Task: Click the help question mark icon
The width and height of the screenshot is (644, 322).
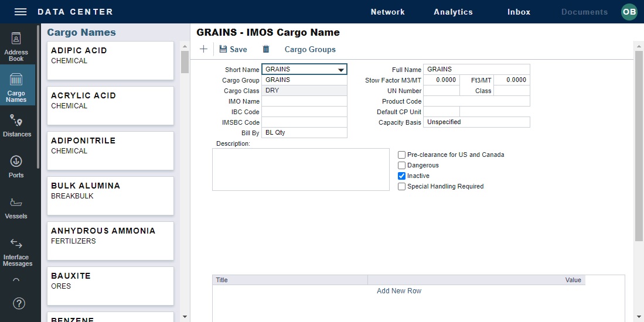Action: click(19, 303)
